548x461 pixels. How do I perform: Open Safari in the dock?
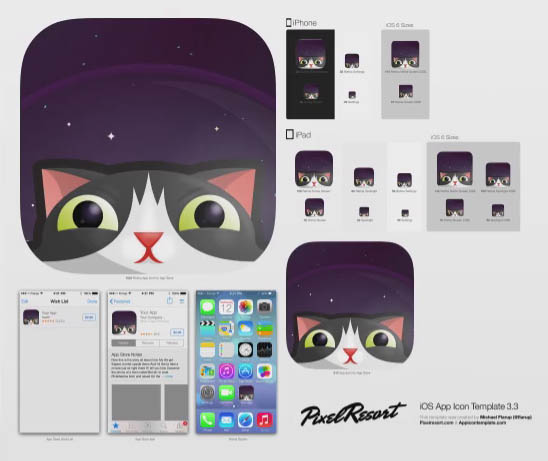[x=245, y=420]
